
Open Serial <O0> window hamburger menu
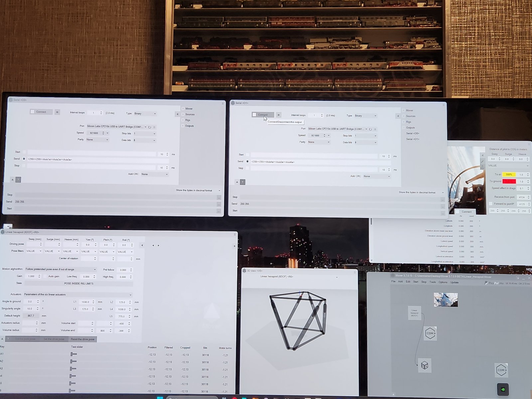(223, 103)
